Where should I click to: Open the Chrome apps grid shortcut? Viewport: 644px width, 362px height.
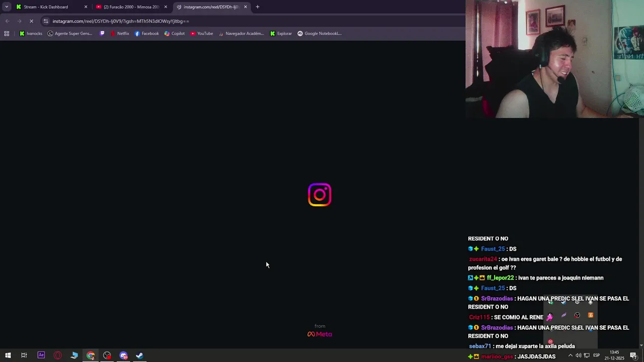coord(7,34)
